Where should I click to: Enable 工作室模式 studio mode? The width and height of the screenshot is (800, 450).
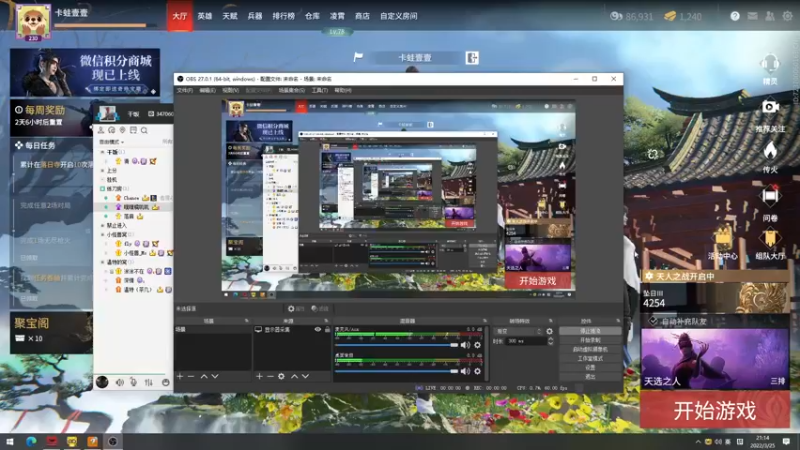tap(590, 359)
